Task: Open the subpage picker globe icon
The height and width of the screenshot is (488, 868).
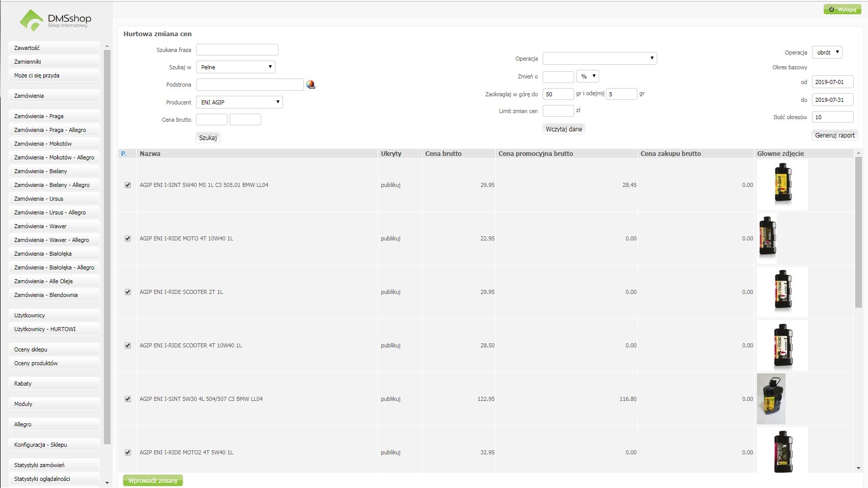Action: 311,85
